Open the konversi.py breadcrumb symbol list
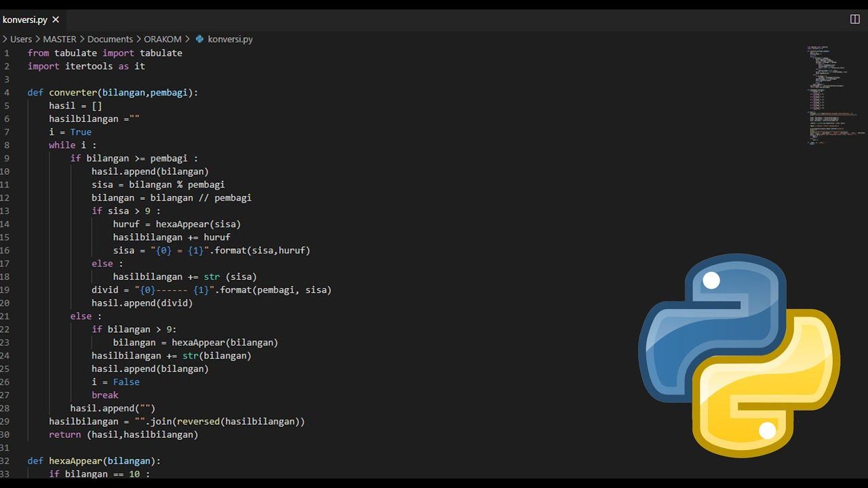The image size is (868, 488). [224, 39]
